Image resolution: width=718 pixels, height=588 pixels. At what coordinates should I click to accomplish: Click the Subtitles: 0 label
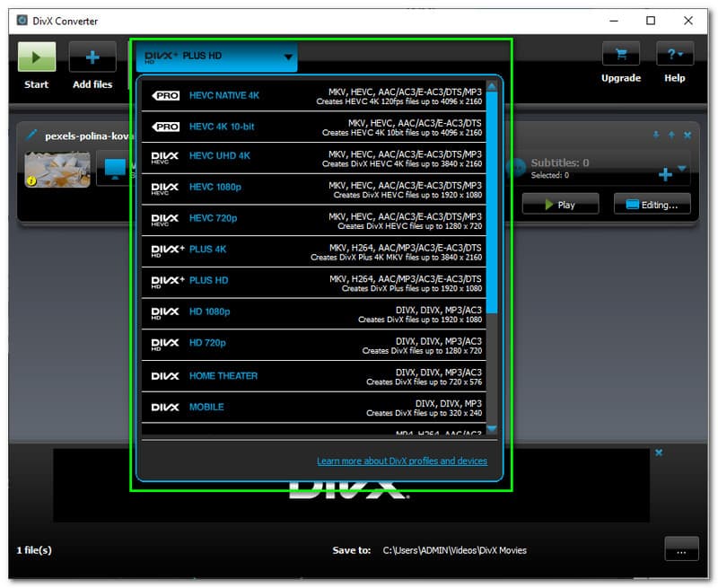pos(559,162)
